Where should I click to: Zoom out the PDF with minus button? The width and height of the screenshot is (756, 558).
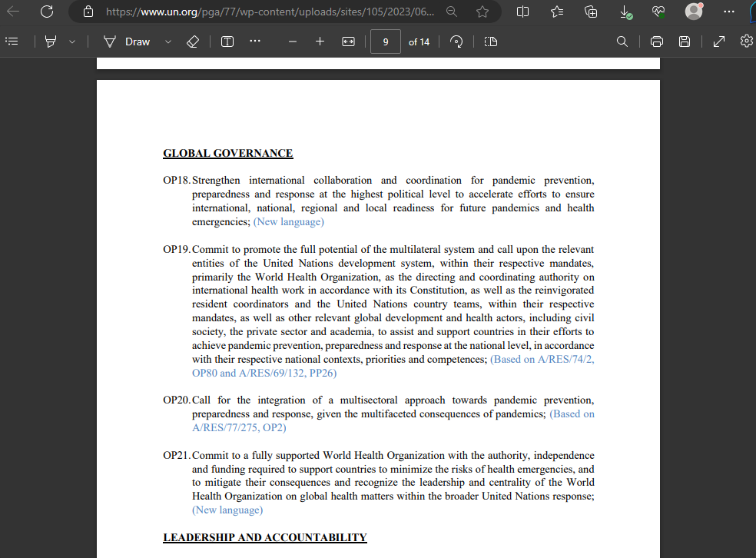coord(292,42)
